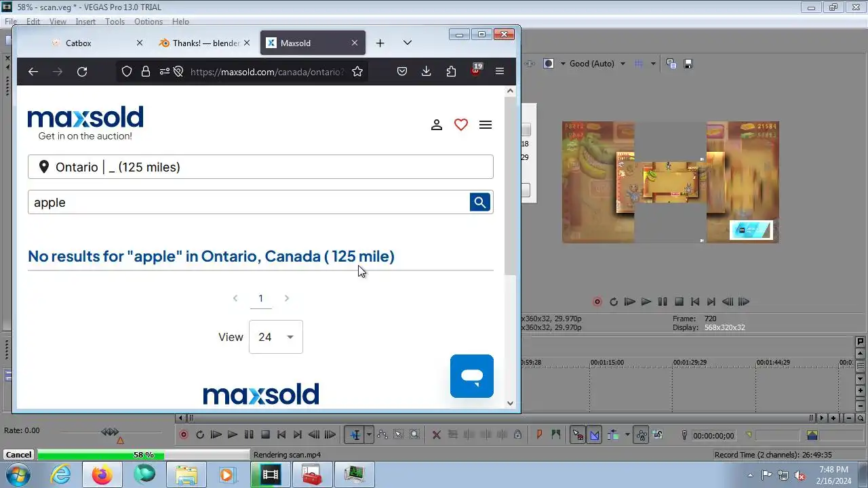Image resolution: width=868 pixels, height=488 pixels.
Task: Click the split screen view icon in preview
Action: (x=549, y=64)
